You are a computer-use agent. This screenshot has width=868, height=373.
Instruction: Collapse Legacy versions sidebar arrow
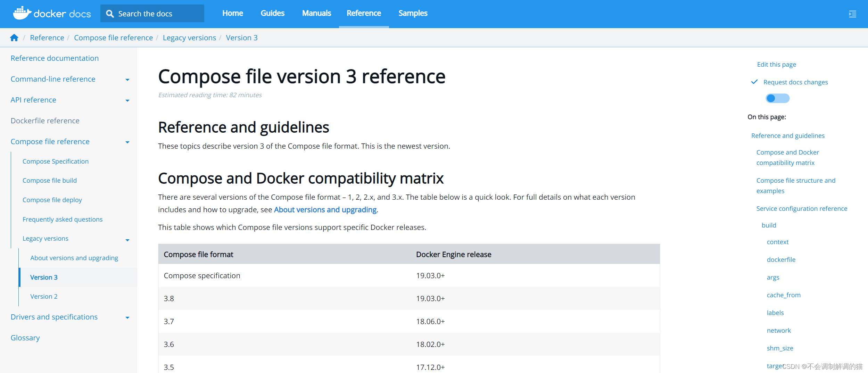tap(127, 240)
